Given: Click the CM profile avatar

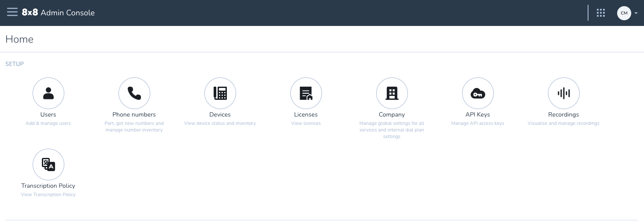Looking at the screenshot, I should 624,13.
